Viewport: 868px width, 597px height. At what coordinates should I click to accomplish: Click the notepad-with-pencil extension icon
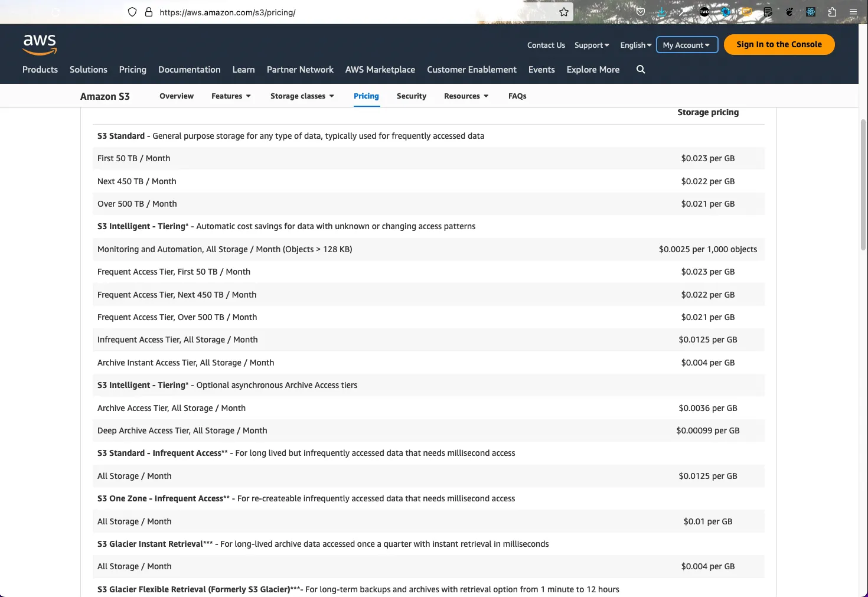click(768, 12)
